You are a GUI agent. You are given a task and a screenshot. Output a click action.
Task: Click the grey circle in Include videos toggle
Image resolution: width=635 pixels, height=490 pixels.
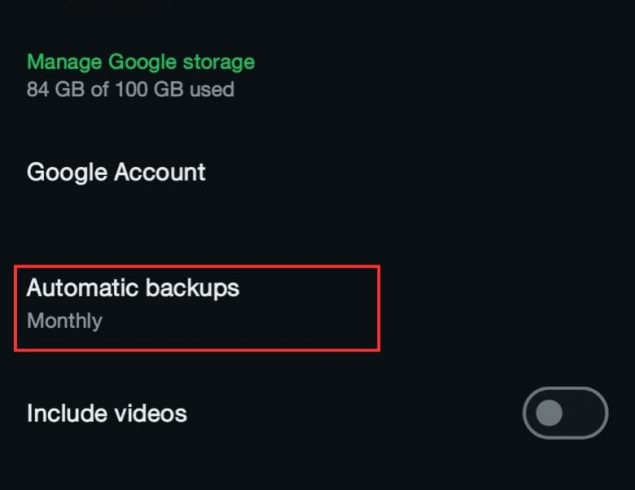pyautogui.click(x=549, y=413)
